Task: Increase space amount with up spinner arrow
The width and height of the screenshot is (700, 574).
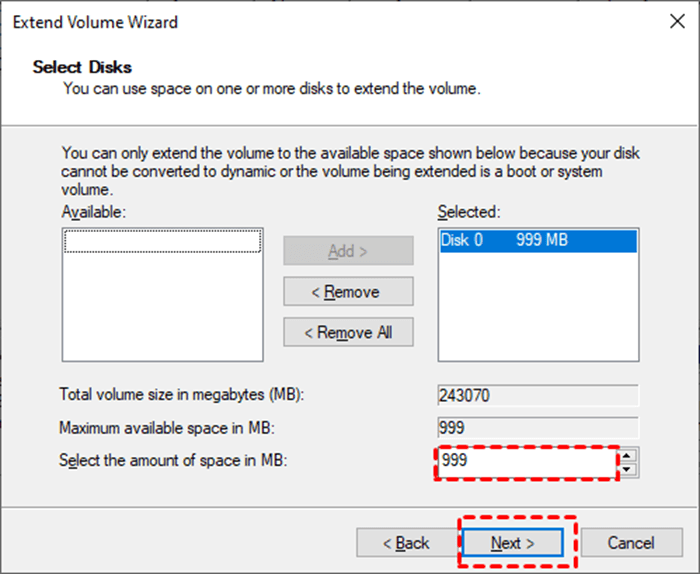Action: [x=629, y=457]
